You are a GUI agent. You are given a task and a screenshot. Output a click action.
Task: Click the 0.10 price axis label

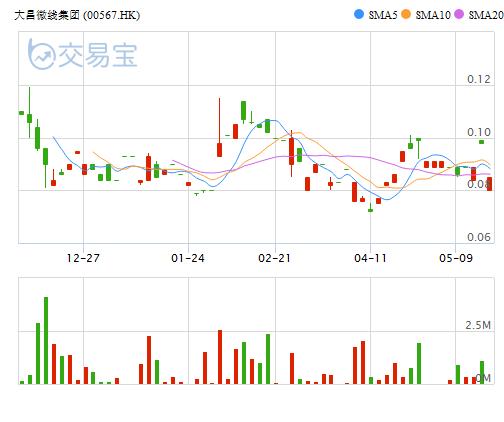point(479,132)
